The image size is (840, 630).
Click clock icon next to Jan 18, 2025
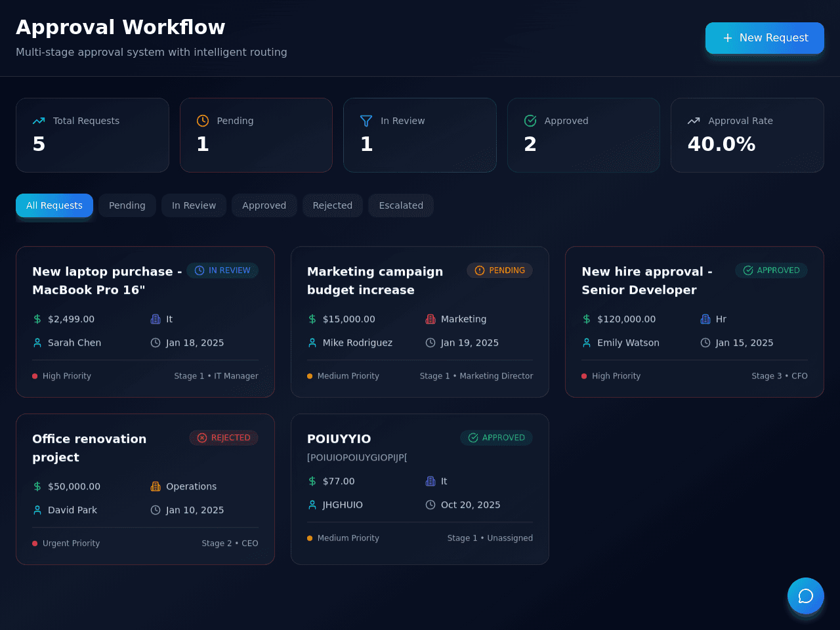[156, 343]
